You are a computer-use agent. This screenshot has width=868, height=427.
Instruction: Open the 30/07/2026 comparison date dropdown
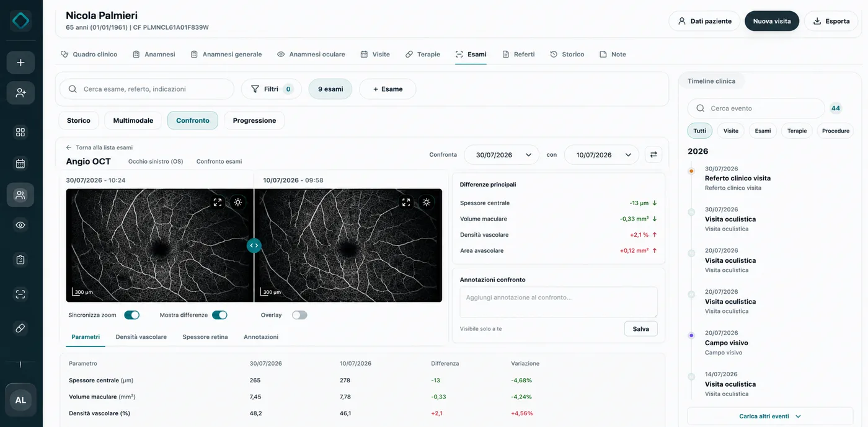(x=502, y=155)
